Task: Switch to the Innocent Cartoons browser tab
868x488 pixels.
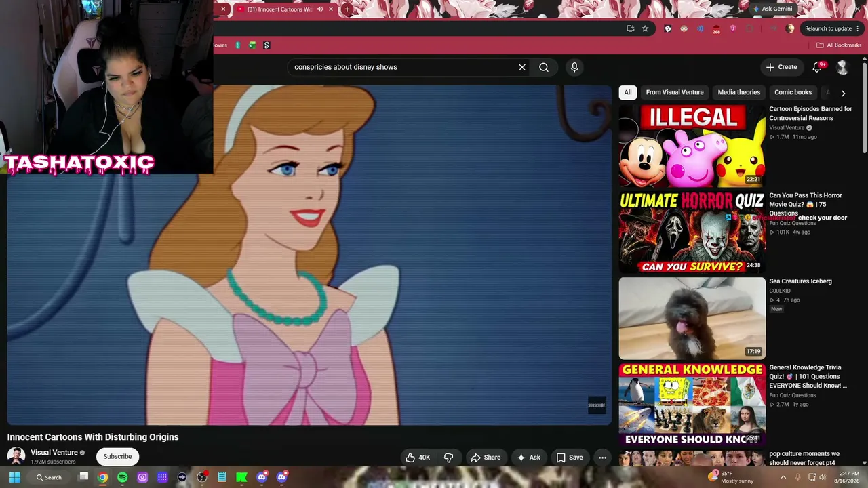Action: 280,9
